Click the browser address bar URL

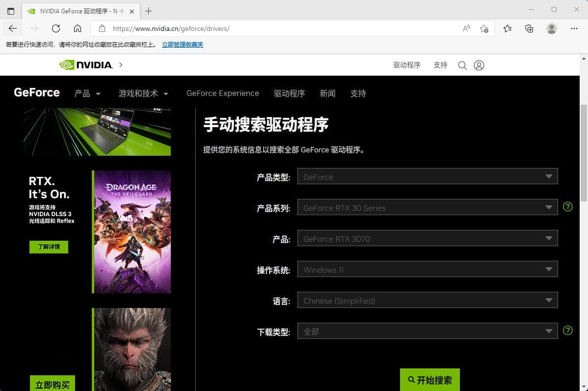pos(171,28)
